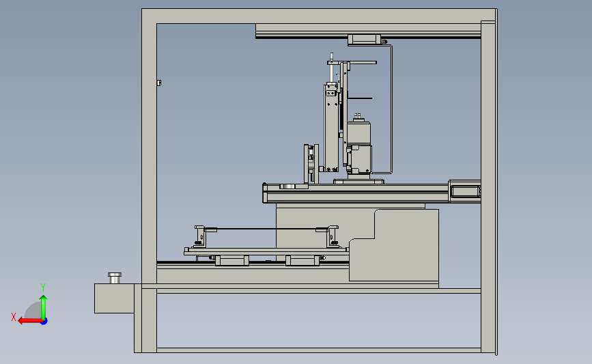Select the box attached outside frame's left side

114,298
